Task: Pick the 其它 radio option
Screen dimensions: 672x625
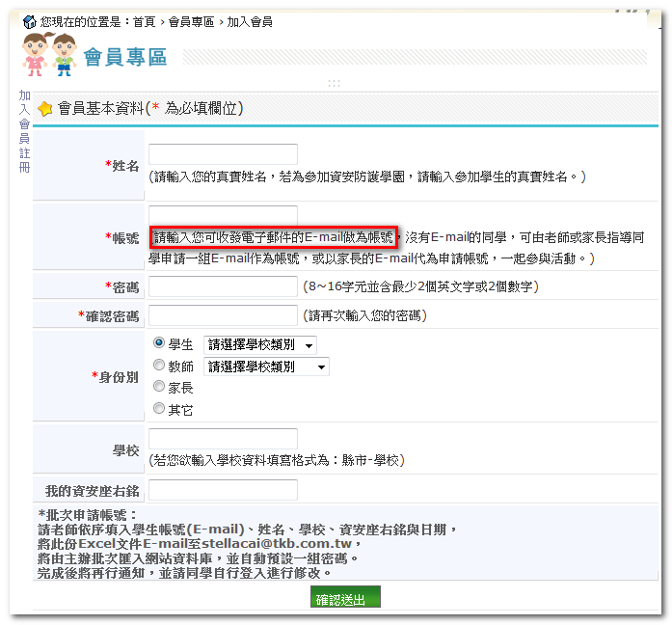Action: pyautogui.click(x=159, y=410)
